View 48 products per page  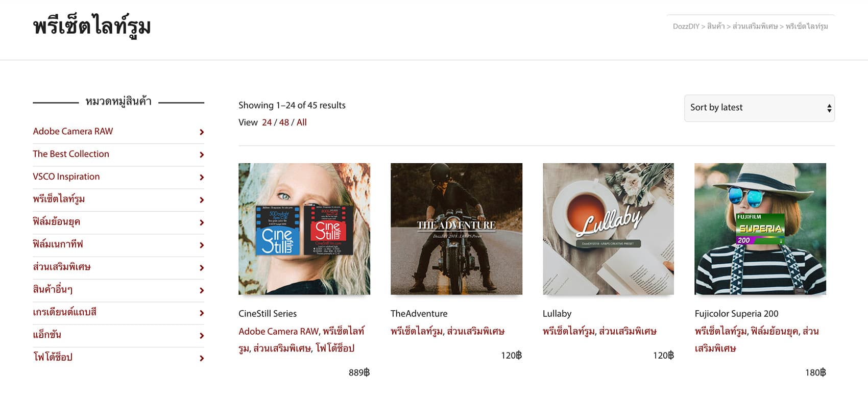tap(284, 122)
